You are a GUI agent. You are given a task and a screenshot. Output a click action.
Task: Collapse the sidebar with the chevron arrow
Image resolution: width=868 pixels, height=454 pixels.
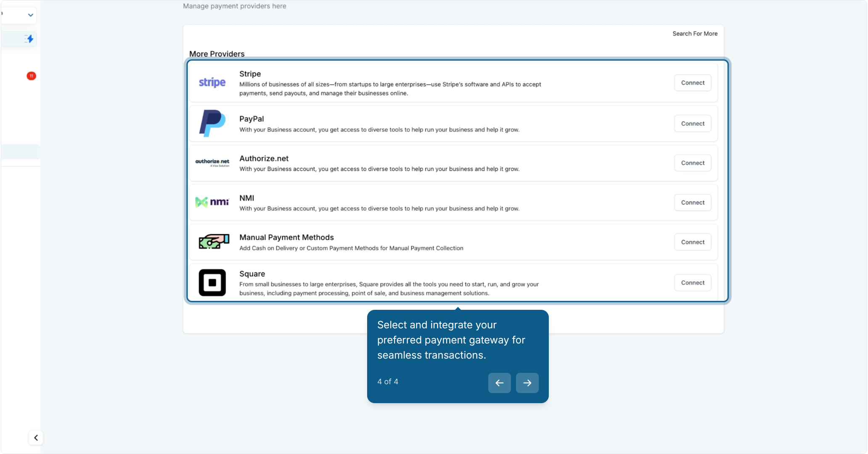[36, 438]
